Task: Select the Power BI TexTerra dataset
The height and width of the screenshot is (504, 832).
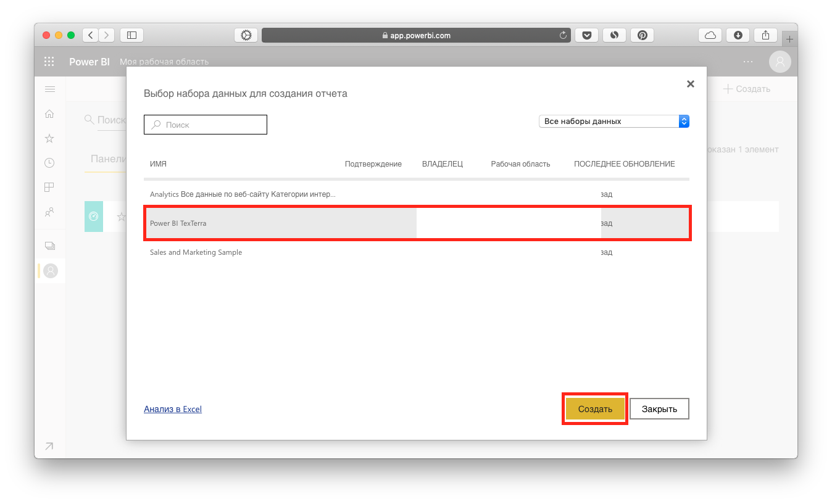Action: click(x=417, y=223)
